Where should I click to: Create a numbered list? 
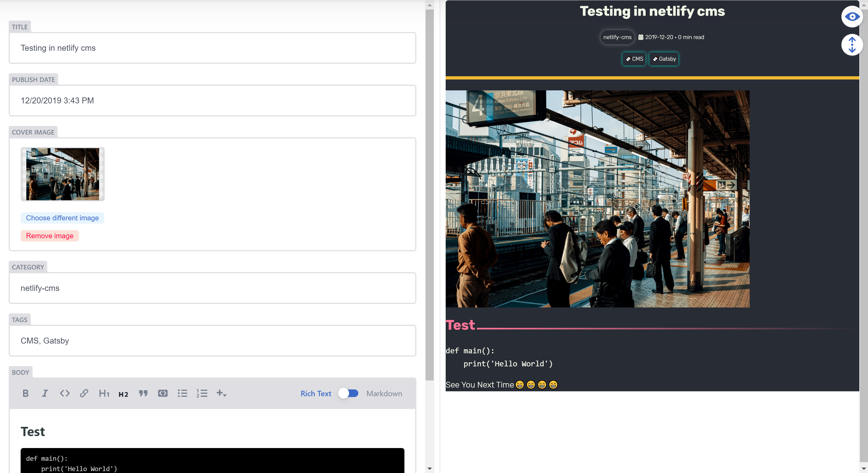point(202,393)
